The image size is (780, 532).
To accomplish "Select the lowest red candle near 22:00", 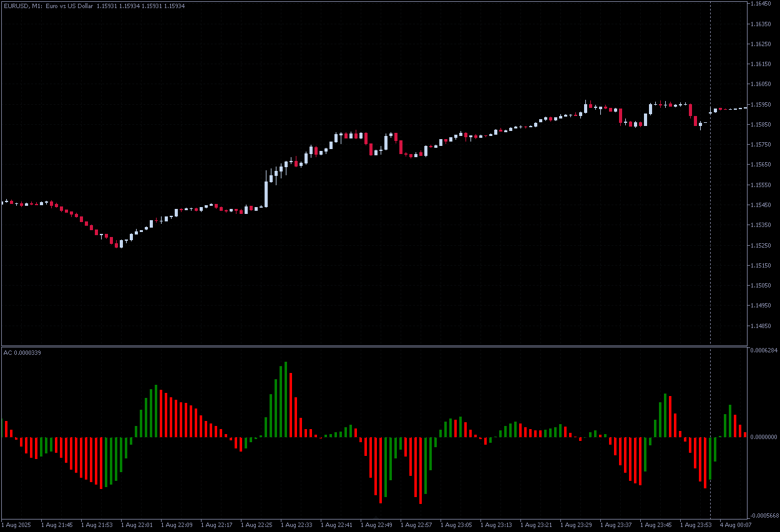I will click(116, 245).
